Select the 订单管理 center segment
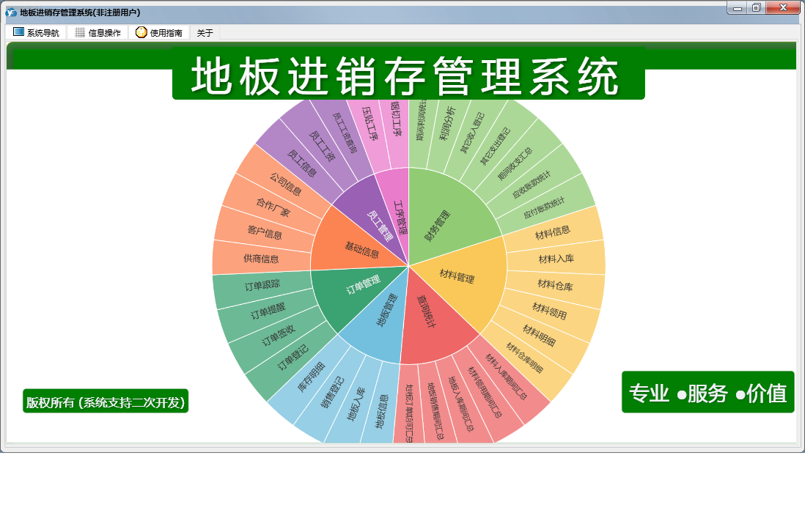The width and height of the screenshot is (805, 532). [x=363, y=284]
